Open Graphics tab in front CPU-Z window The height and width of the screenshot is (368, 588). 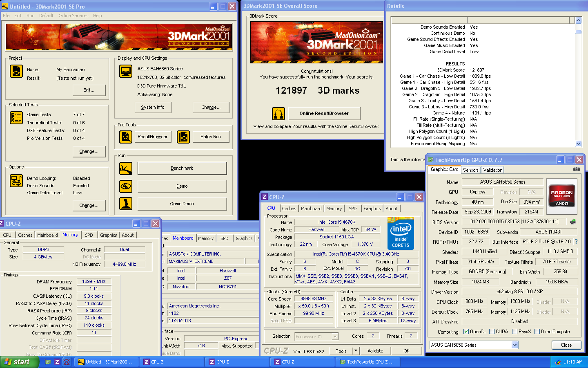click(372, 209)
